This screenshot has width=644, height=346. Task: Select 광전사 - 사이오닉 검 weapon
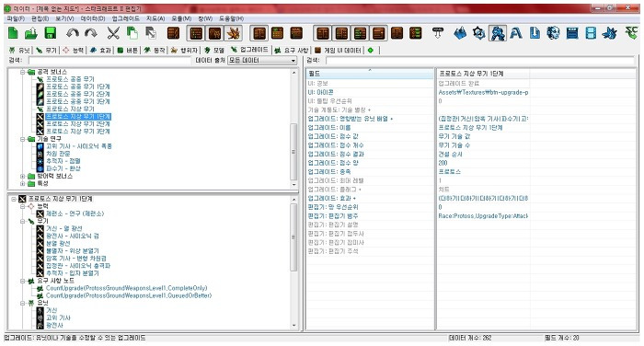[73, 236]
